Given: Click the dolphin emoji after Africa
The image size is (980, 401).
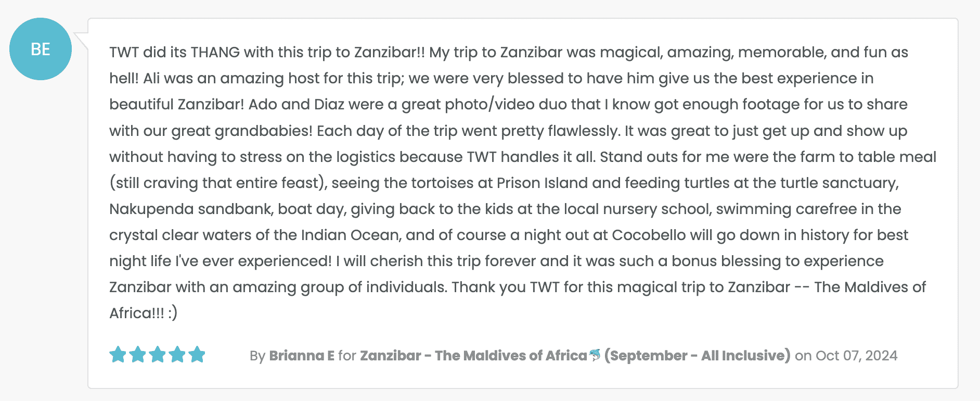Looking at the screenshot, I should (595, 355).
